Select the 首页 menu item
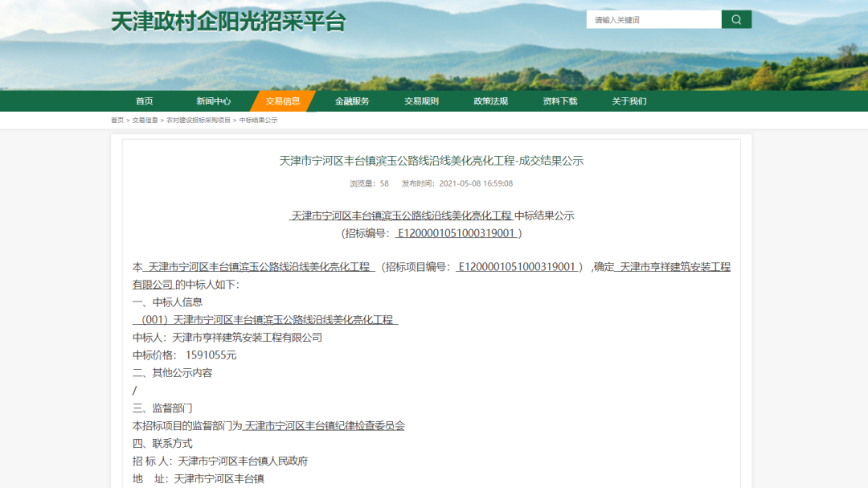 click(x=143, y=101)
